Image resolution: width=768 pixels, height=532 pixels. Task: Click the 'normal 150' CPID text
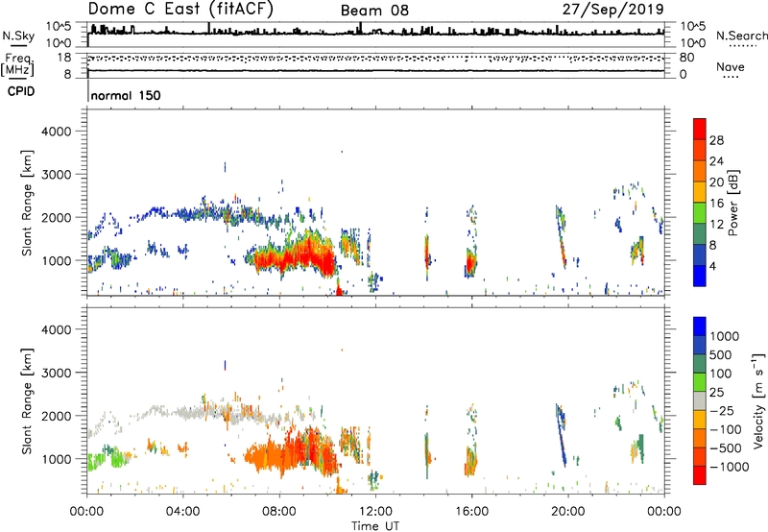coord(126,95)
